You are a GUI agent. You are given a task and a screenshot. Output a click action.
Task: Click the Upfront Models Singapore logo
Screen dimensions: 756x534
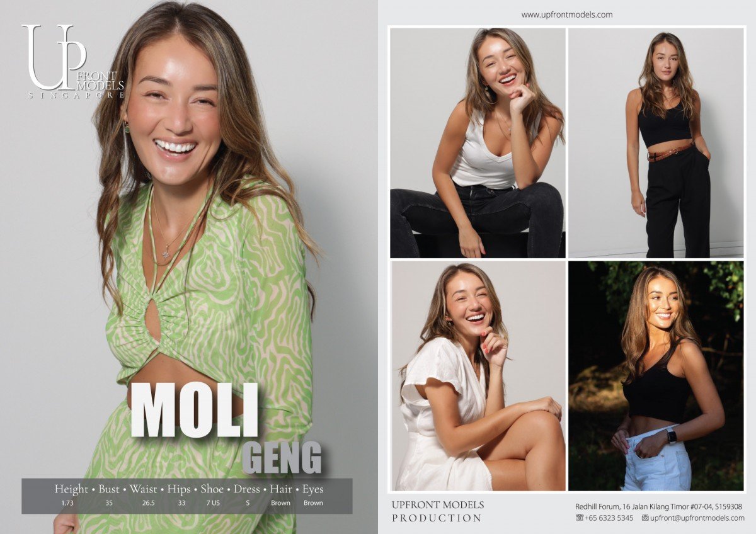[x=73, y=62]
